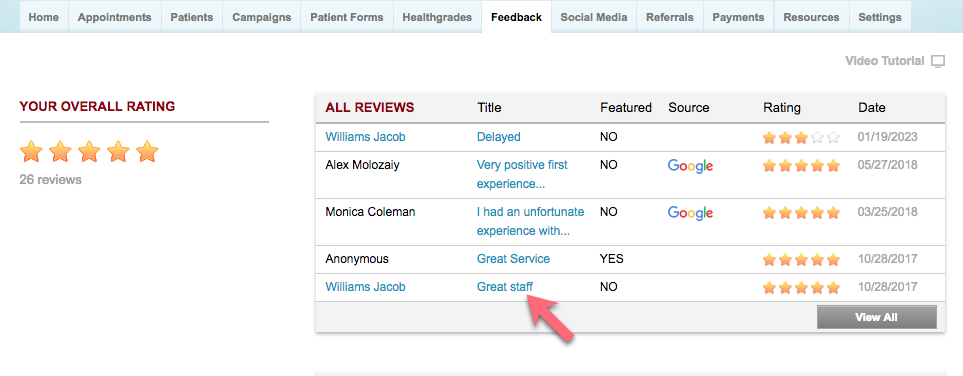Click first Williams Jacob reviewer name
Image resolution: width=963 pixels, height=376 pixels.
365,137
